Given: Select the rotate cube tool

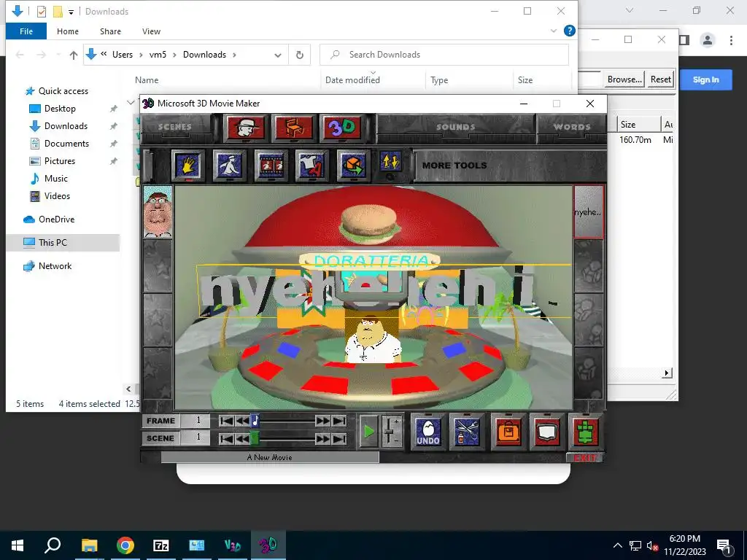Looking at the screenshot, I should (353, 166).
